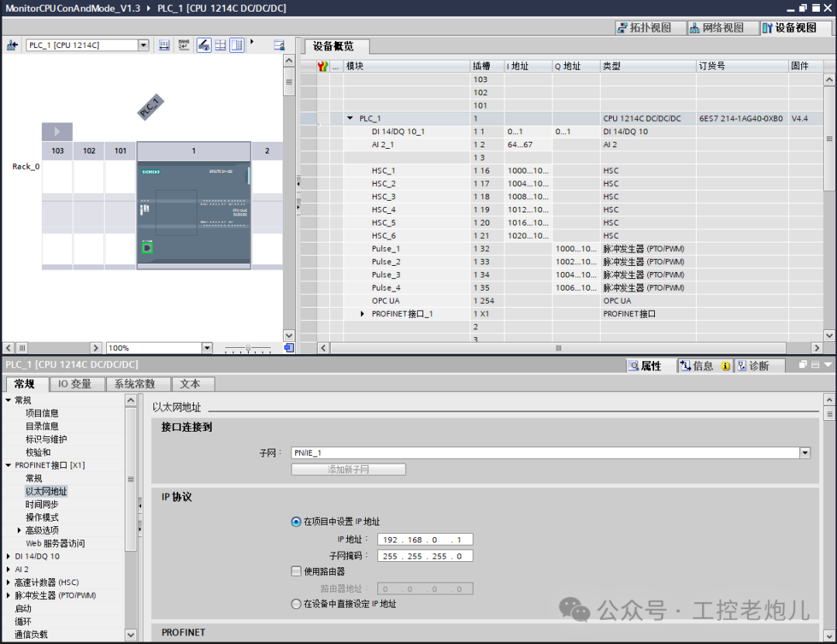This screenshot has height=644, width=837.
Task: Click the 子网掩码 255.255.255.0 field
Action: [x=425, y=556]
